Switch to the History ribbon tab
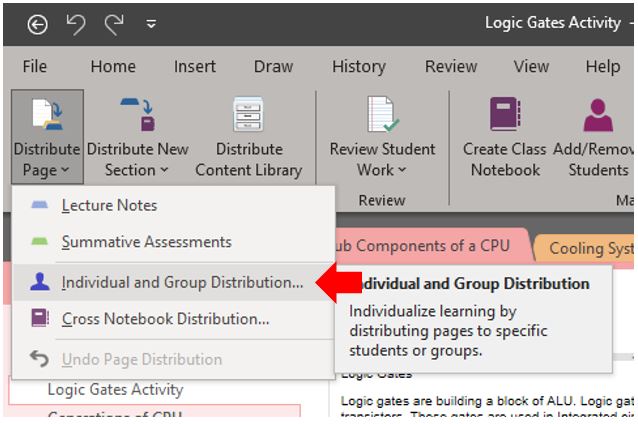The image size is (638, 424). [358, 66]
